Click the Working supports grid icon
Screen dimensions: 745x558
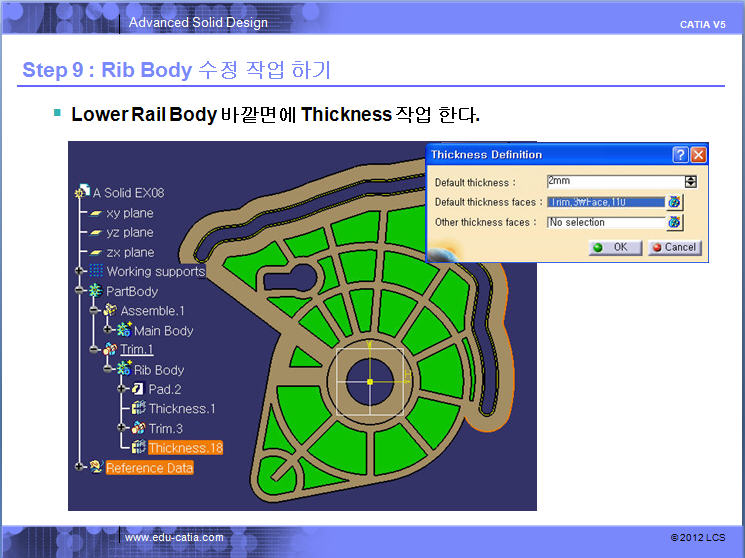pyautogui.click(x=96, y=271)
